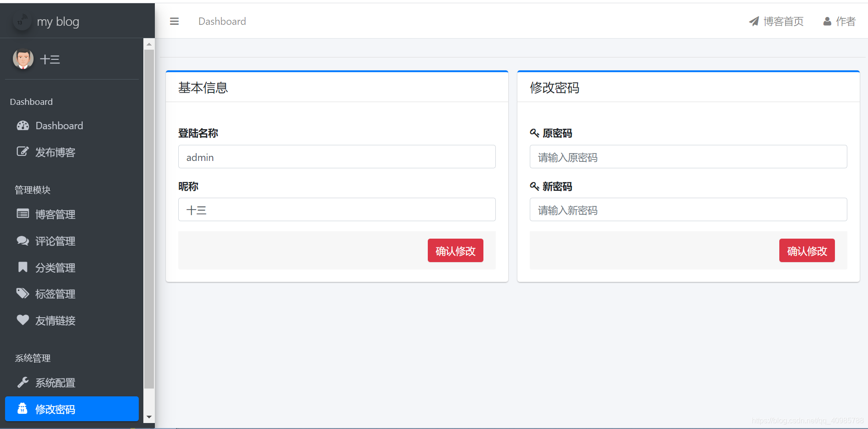Open the 发布博客 menu item
This screenshot has height=429, width=868.
pos(72,152)
